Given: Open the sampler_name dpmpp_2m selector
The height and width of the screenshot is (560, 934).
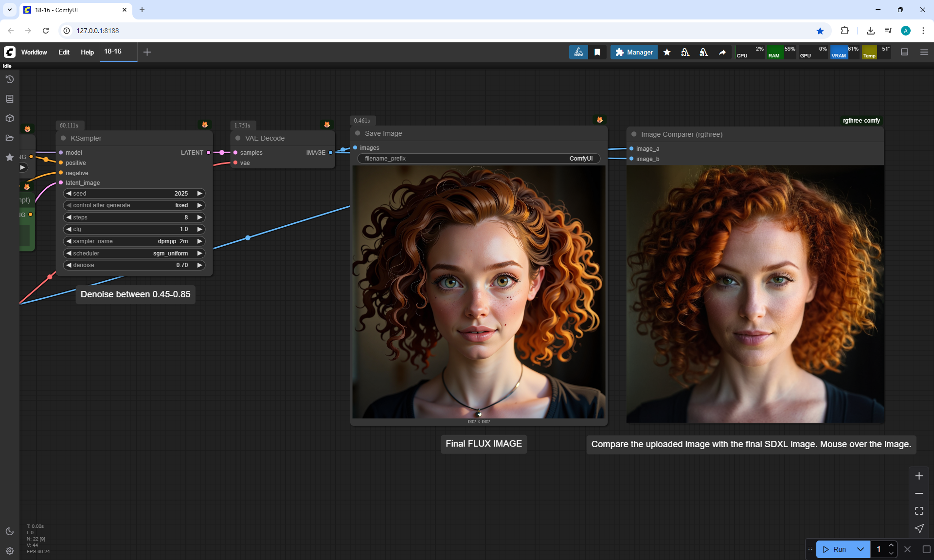Looking at the screenshot, I should tap(134, 241).
